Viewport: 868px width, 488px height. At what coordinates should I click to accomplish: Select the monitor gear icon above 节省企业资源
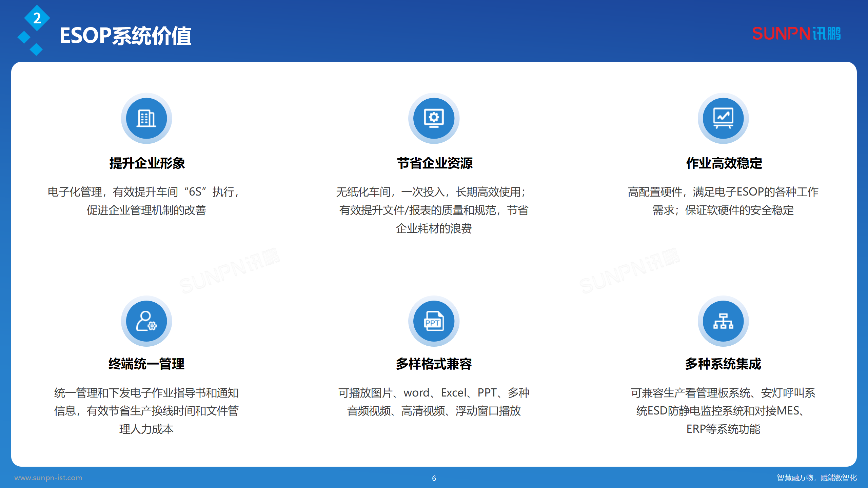[434, 118]
